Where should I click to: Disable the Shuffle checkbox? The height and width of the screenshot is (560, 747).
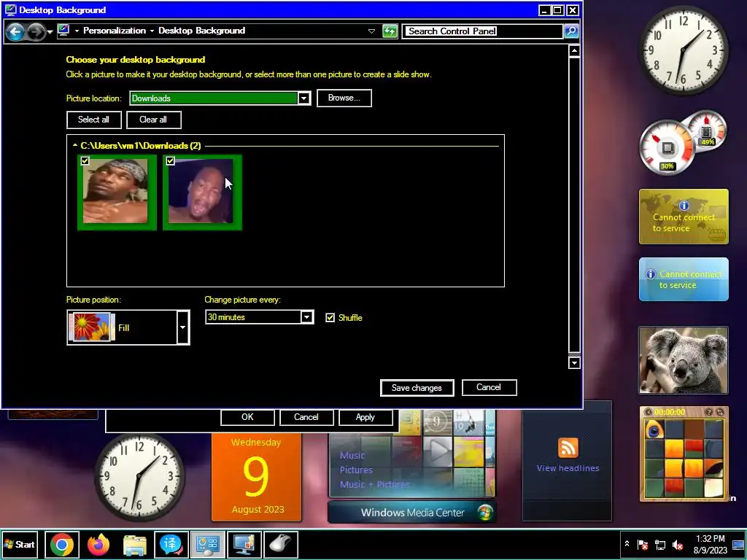pyautogui.click(x=330, y=318)
